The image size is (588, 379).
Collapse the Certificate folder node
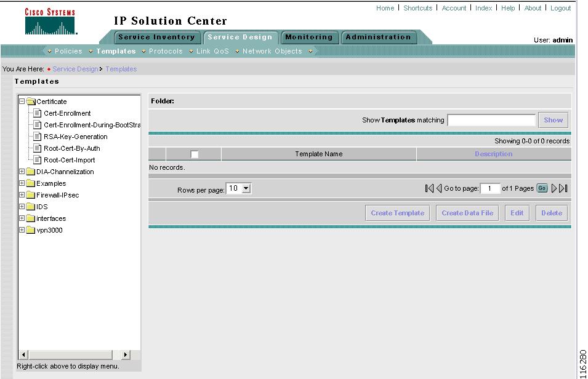click(22, 102)
